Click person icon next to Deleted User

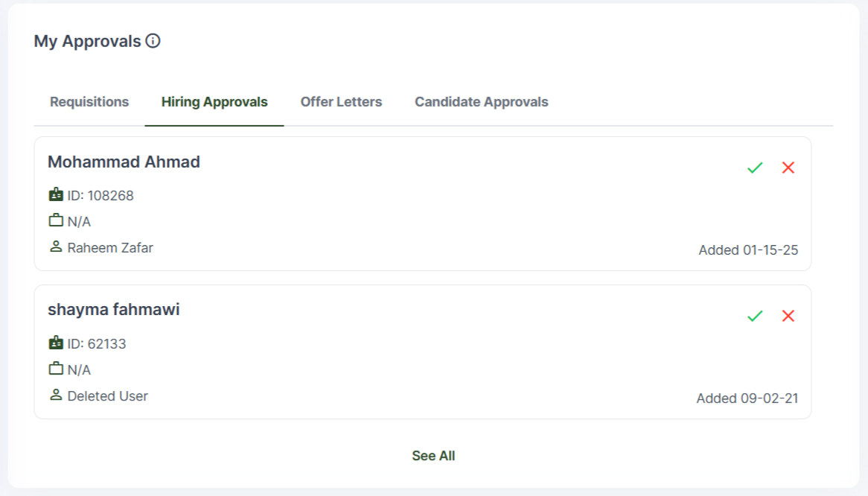pyautogui.click(x=56, y=395)
